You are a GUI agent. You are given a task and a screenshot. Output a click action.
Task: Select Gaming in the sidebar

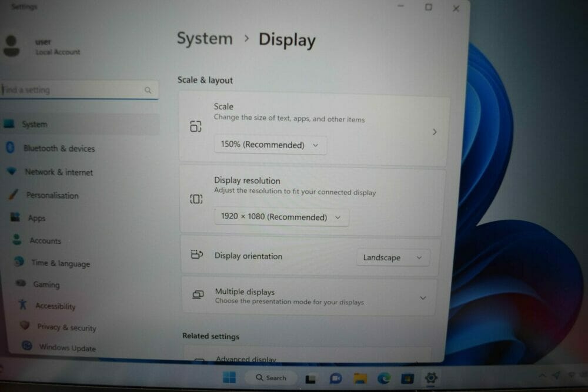pos(46,284)
